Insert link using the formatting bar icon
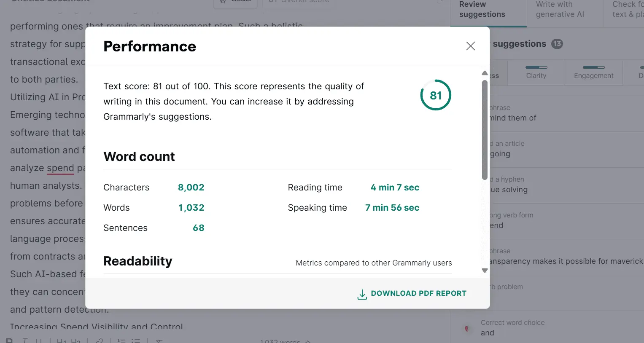 [x=99, y=340]
